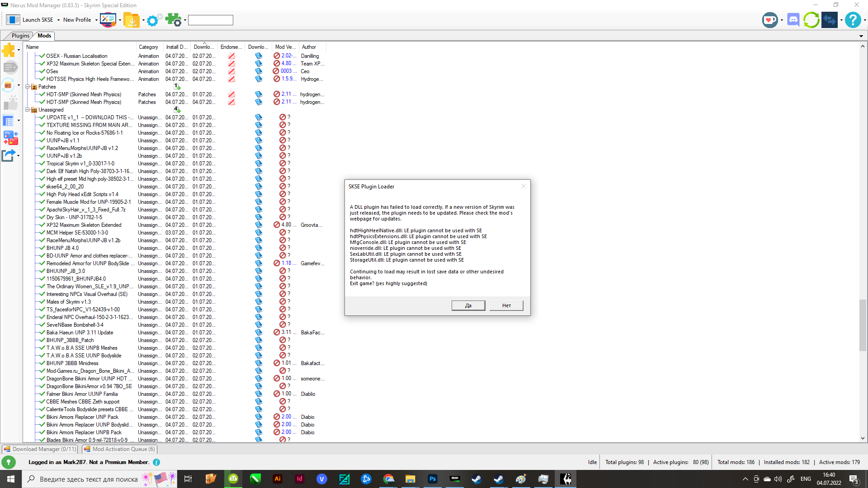Click the Ko-fi donation cup icon

click(x=770, y=20)
